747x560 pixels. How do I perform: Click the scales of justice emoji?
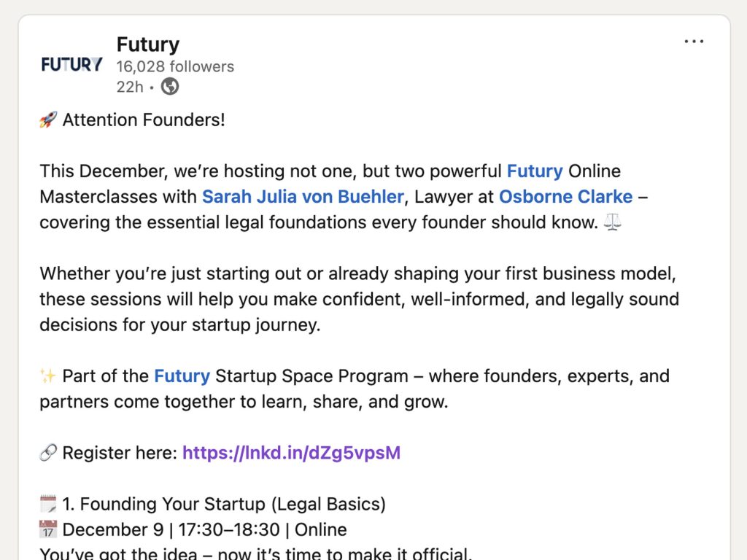(x=612, y=222)
